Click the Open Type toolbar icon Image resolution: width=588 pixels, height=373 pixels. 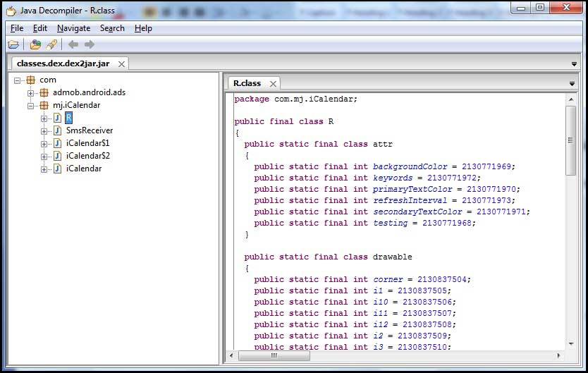click(x=35, y=44)
